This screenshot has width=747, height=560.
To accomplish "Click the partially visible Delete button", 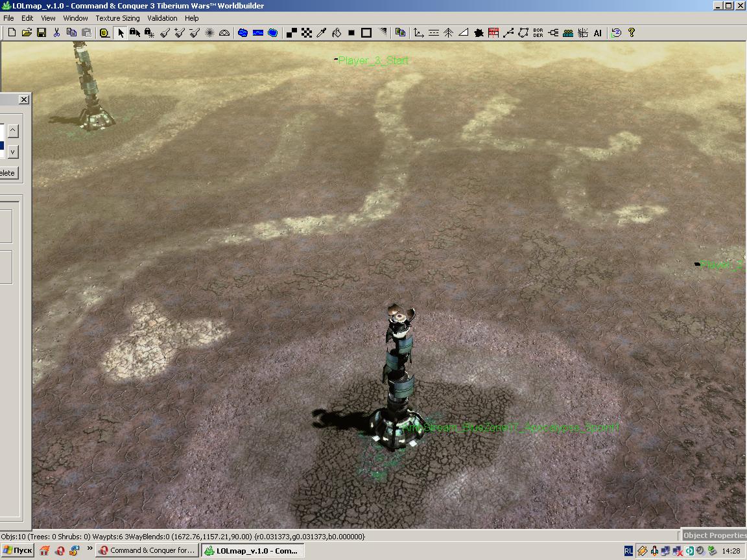I will pos(9,173).
